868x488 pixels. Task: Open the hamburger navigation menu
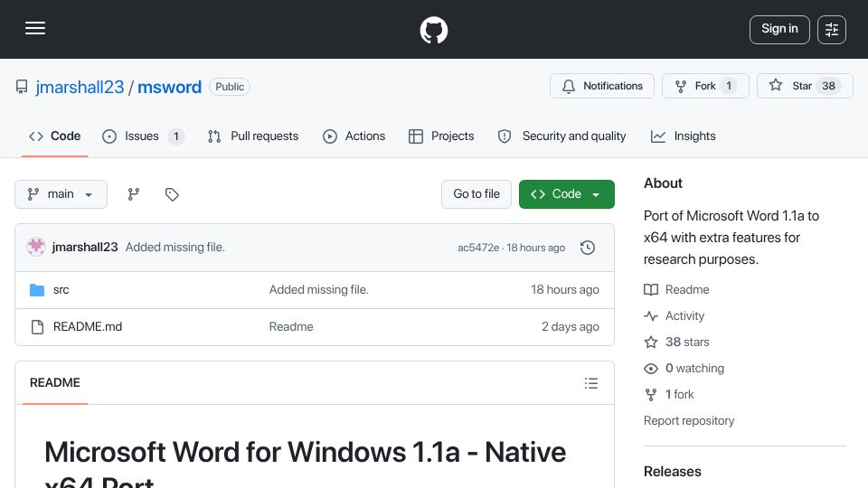[35, 29]
